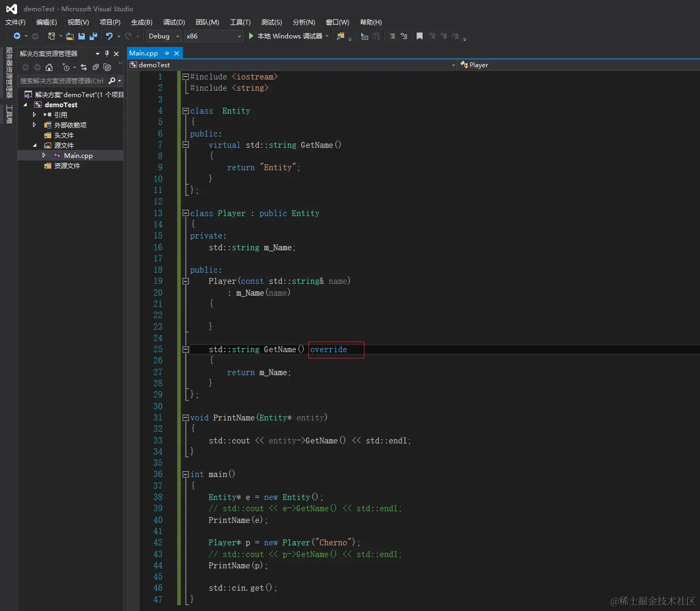Open the 窗口(W) menu
This screenshot has height=611, width=700.
pos(338,22)
